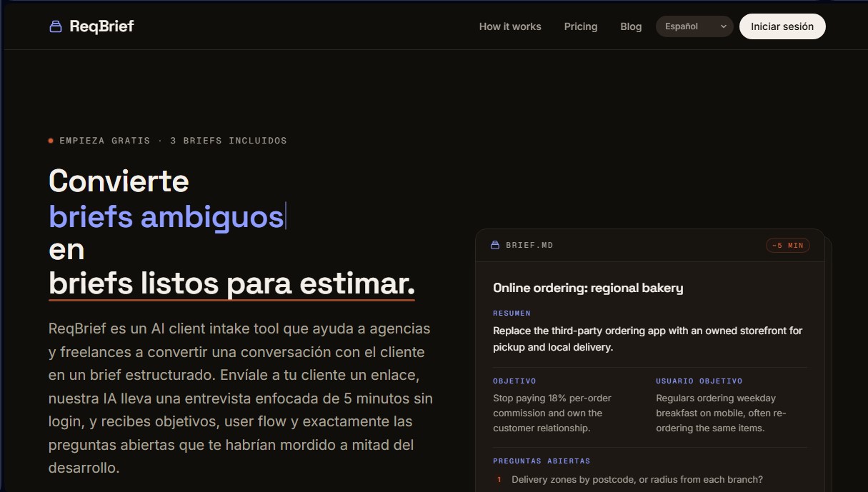
Task: Click the heading word Convierte
Action: pos(119,181)
